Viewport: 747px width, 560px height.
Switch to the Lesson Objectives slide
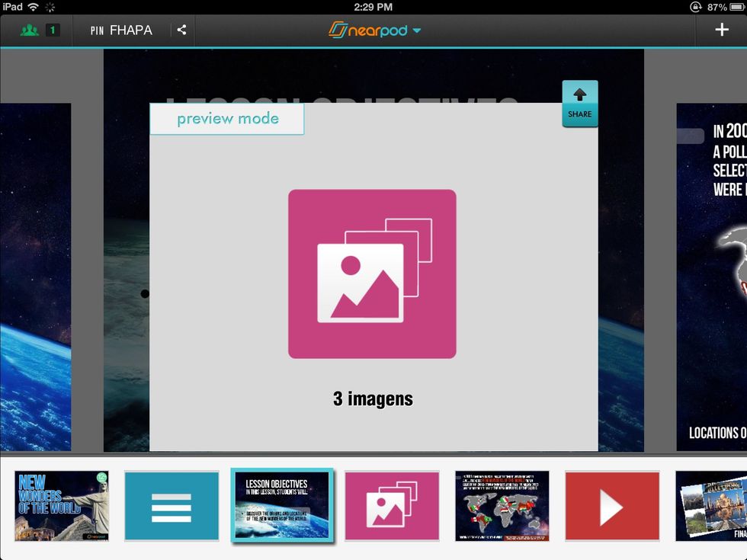[x=283, y=505]
